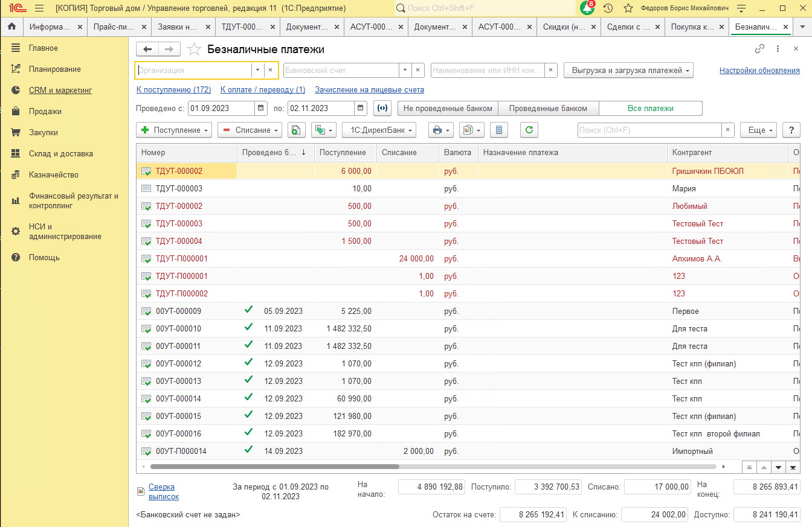Image resolution: width=812 pixels, height=527 pixels.
Task: Open the Продажи section
Action: [45, 111]
